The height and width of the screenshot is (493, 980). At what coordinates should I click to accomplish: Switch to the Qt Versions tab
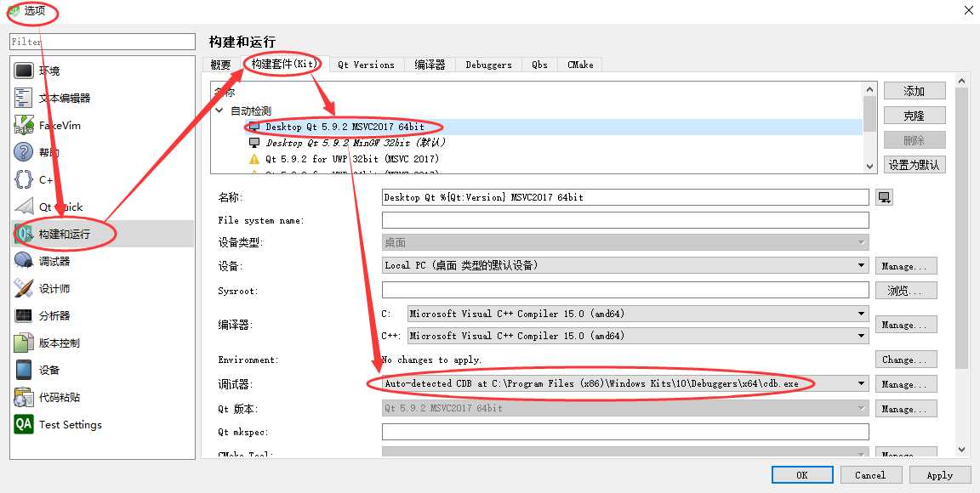367,65
